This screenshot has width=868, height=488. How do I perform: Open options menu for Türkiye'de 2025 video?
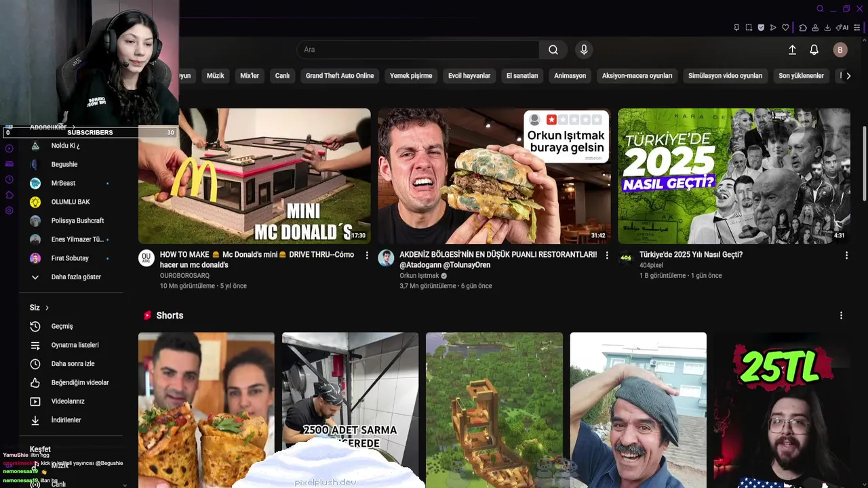coord(846,256)
